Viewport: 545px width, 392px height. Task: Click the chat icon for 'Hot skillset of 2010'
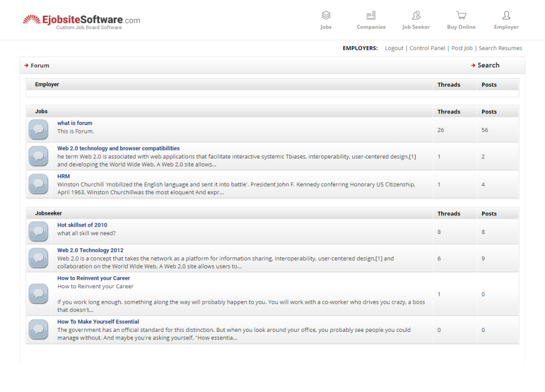pyautogui.click(x=38, y=231)
